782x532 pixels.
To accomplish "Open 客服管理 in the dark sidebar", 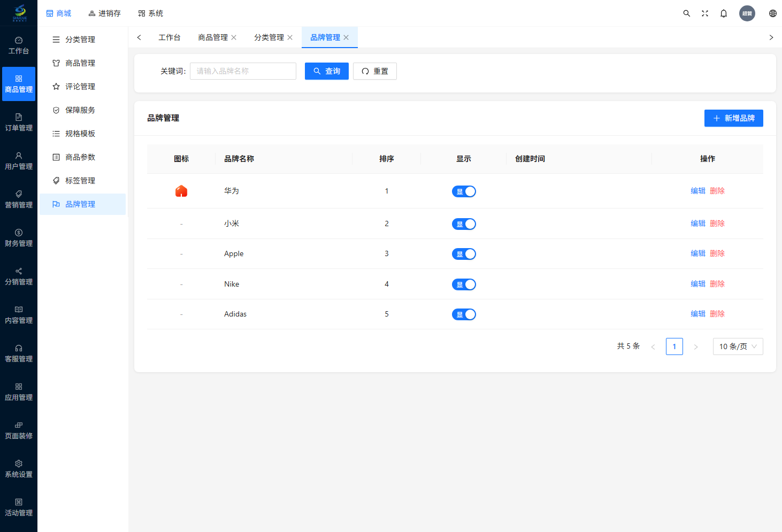I will click(19, 353).
